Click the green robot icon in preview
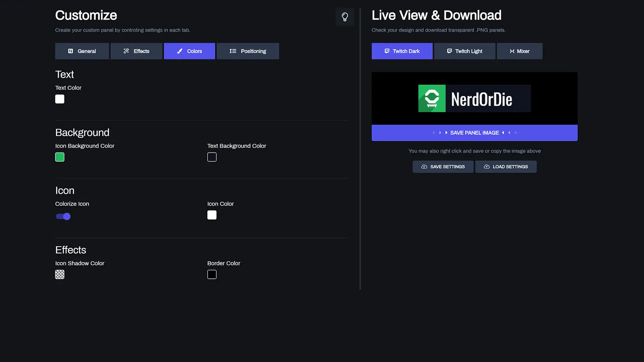Image resolution: width=644 pixels, height=362 pixels. [x=432, y=98]
